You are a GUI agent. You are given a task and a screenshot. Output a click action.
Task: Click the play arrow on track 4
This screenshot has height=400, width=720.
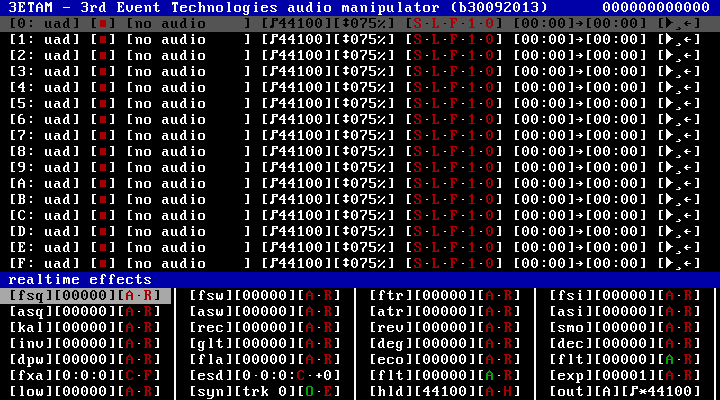coord(669,87)
